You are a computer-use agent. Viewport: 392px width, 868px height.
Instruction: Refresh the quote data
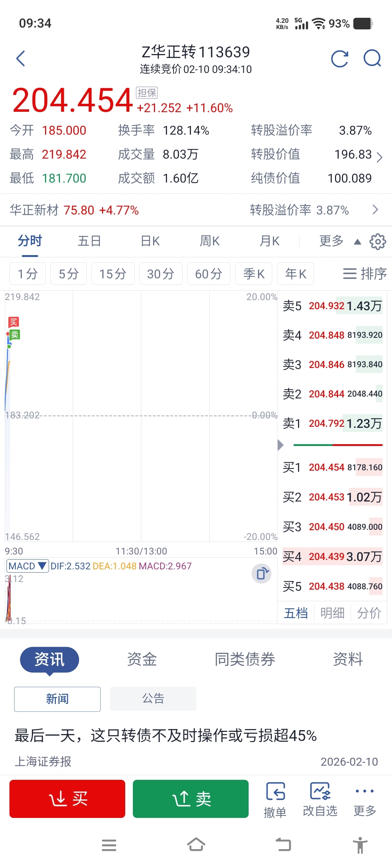[340, 59]
